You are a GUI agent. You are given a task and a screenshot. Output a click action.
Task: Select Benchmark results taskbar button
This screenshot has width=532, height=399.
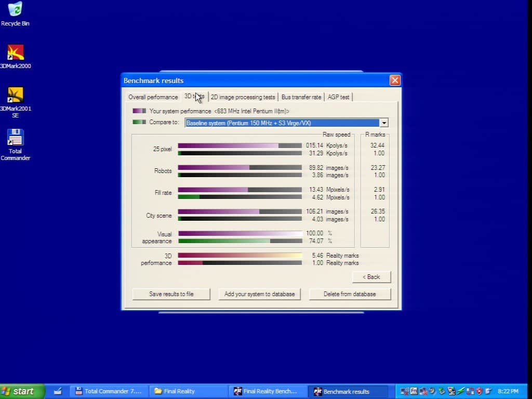(347, 391)
